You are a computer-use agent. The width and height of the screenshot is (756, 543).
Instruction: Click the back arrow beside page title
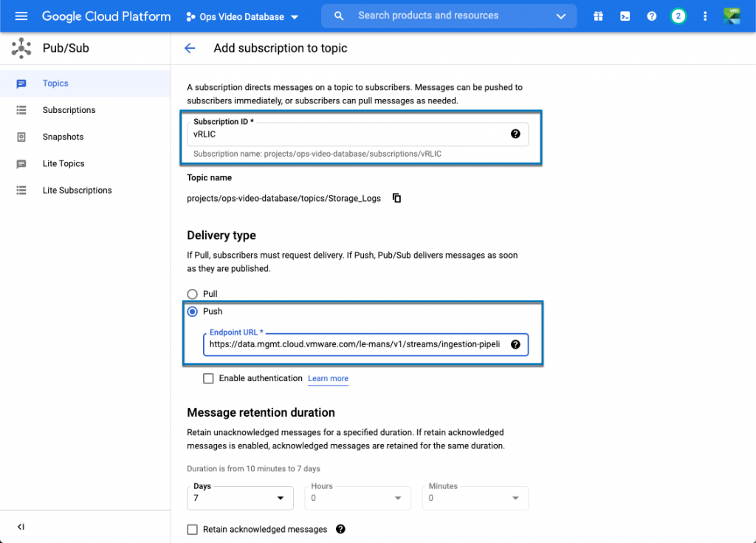190,48
